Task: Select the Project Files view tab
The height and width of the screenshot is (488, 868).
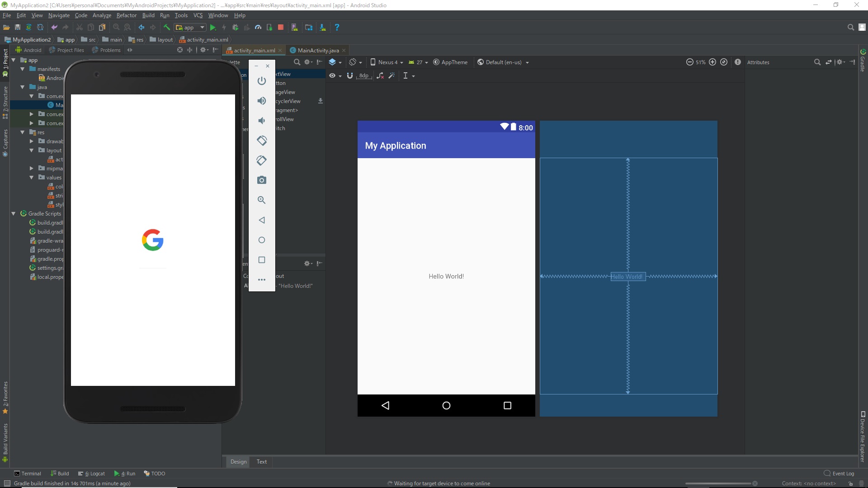Action: point(66,50)
